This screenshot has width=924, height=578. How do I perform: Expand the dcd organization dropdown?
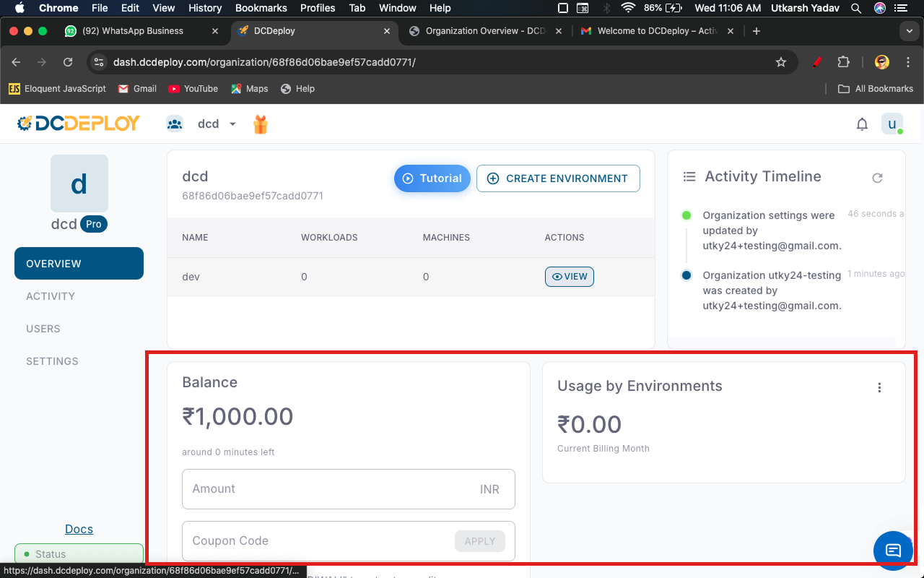click(x=232, y=124)
